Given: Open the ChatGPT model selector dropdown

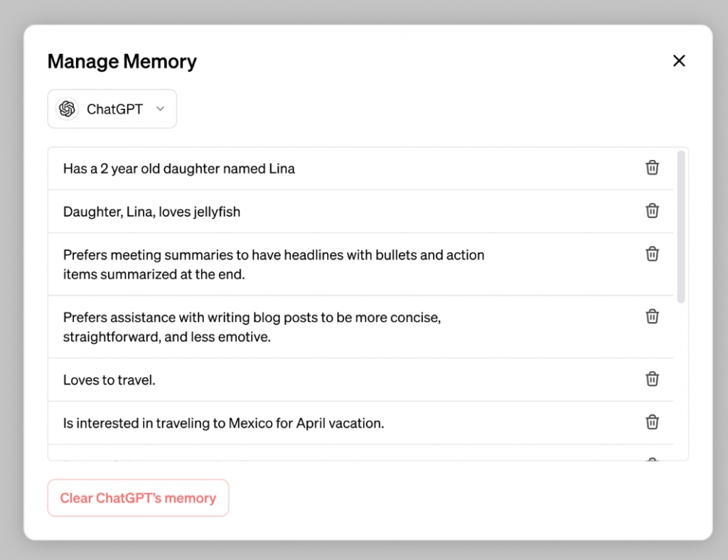Looking at the screenshot, I should [x=112, y=109].
